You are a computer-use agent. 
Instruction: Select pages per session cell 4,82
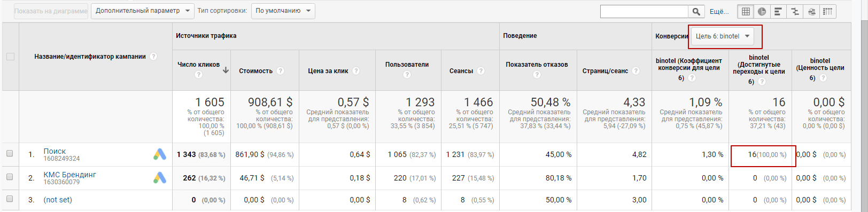[x=639, y=154]
